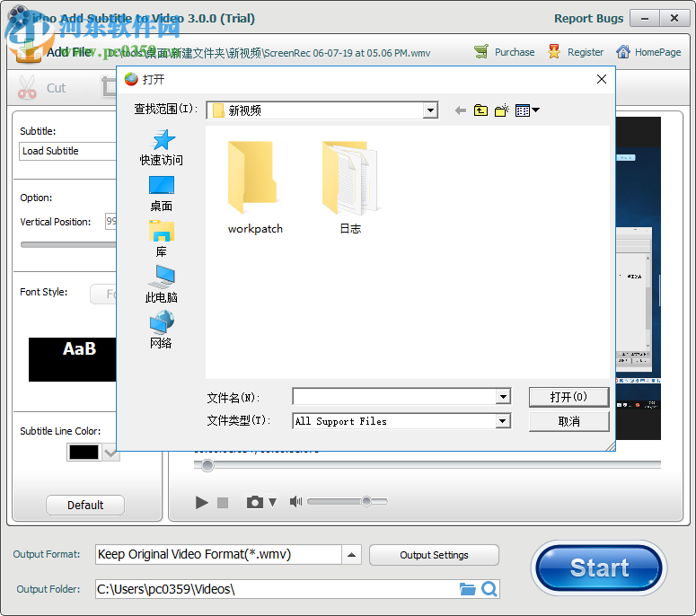Click the Output Folder path field
The width and height of the screenshot is (696, 616).
277,589
